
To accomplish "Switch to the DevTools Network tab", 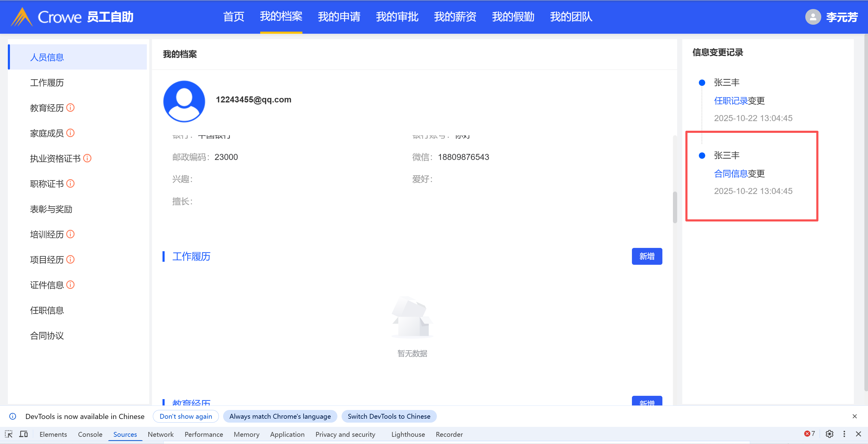I will click(160, 434).
